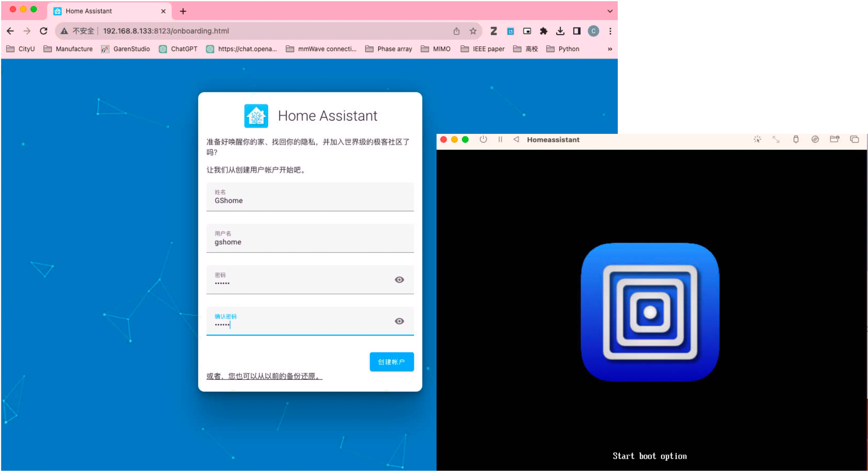Open the Chrome three-dot menu

(x=610, y=31)
